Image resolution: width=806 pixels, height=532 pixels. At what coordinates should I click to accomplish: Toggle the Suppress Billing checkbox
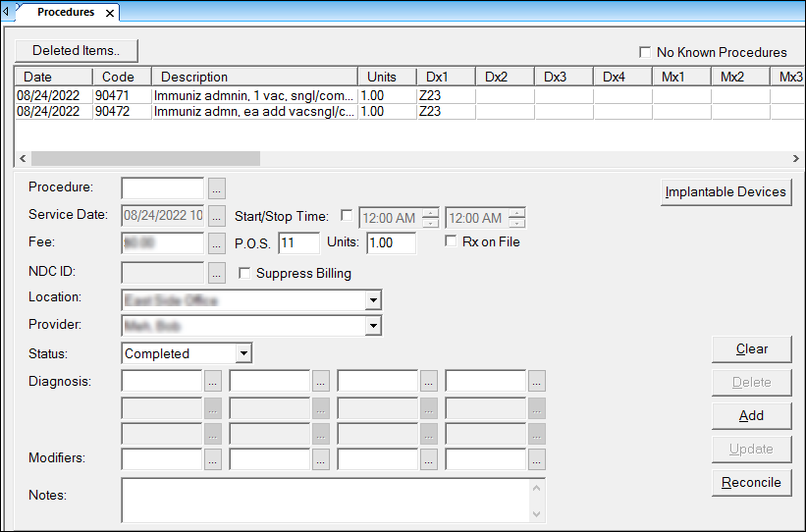coord(244,273)
